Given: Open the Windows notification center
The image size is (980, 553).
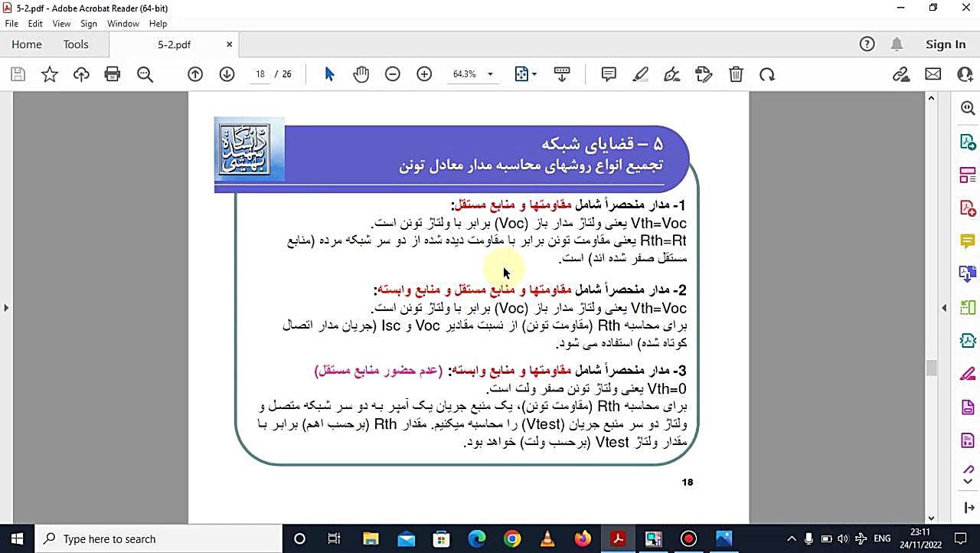Looking at the screenshot, I should pyautogui.click(x=961, y=538).
